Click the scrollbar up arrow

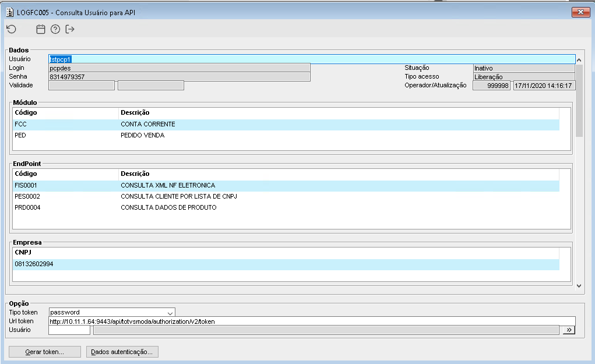(x=579, y=61)
